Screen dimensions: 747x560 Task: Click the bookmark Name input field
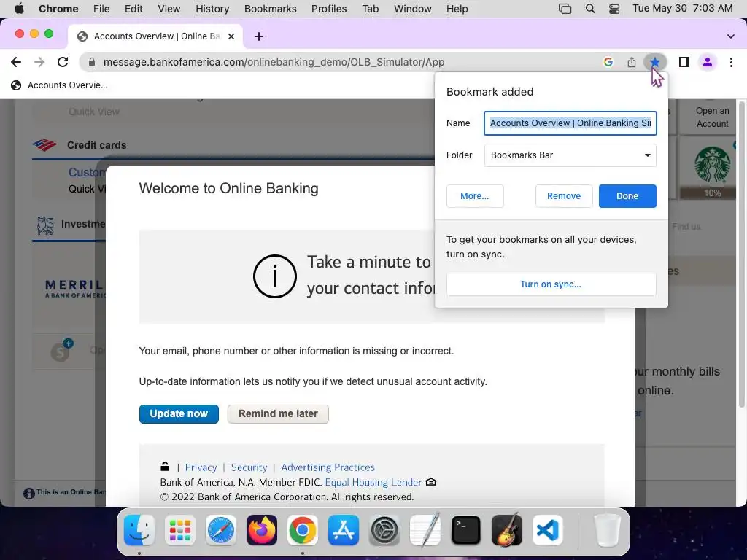[x=570, y=122]
